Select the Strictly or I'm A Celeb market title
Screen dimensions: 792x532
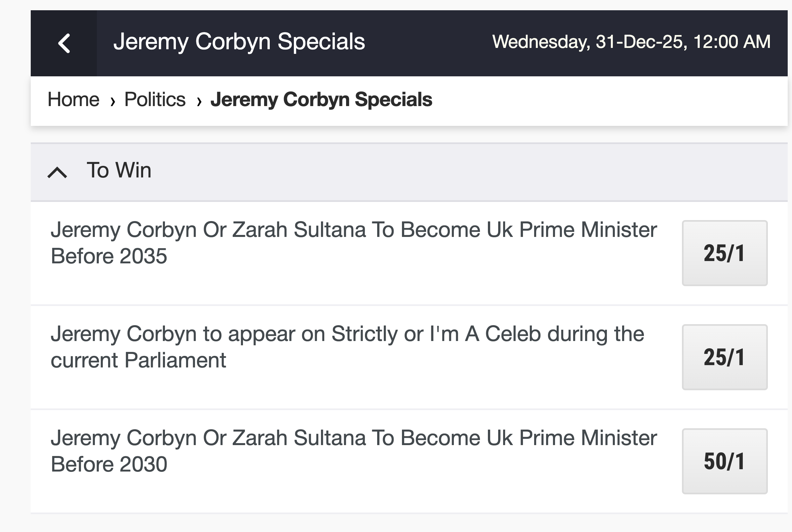click(347, 334)
